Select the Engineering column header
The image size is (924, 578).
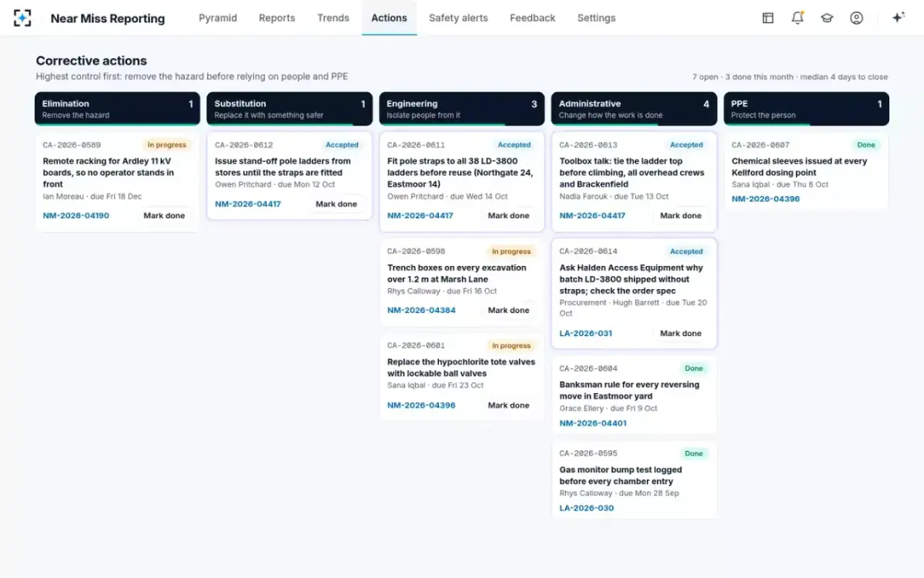coord(462,109)
